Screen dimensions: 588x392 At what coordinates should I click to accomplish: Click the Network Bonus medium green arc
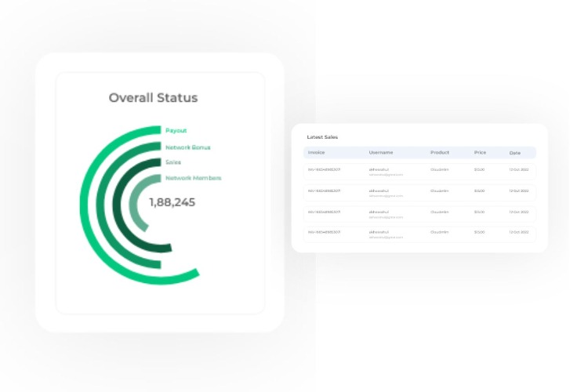click(100, 205)
